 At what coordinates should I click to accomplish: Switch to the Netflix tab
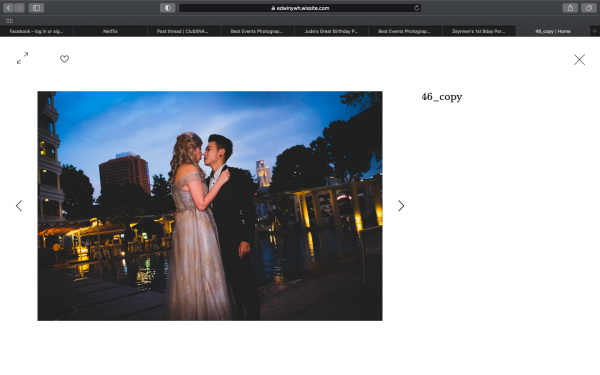tap(110, 31)
